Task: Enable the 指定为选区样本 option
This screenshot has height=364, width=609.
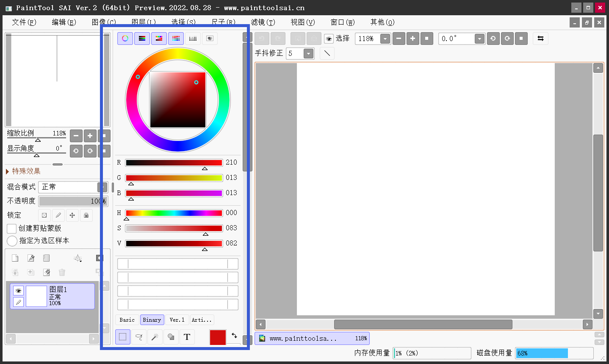Action: 12,241
